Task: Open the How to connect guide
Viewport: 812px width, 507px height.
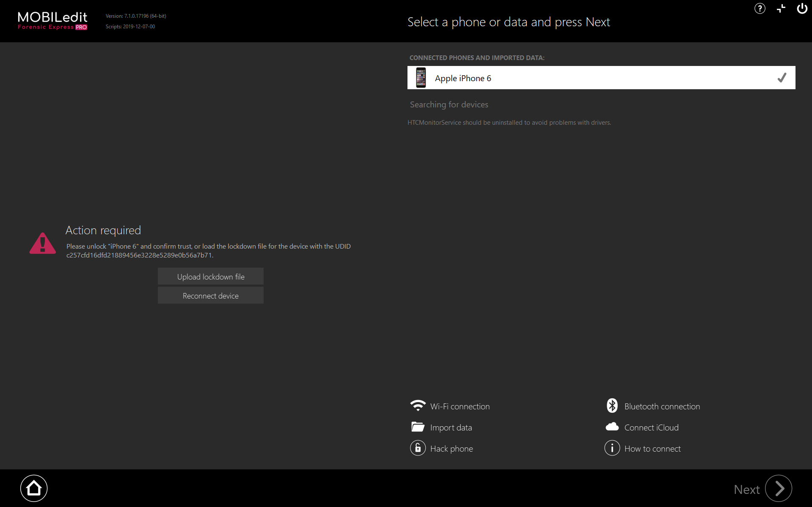Action: (652, 449)
